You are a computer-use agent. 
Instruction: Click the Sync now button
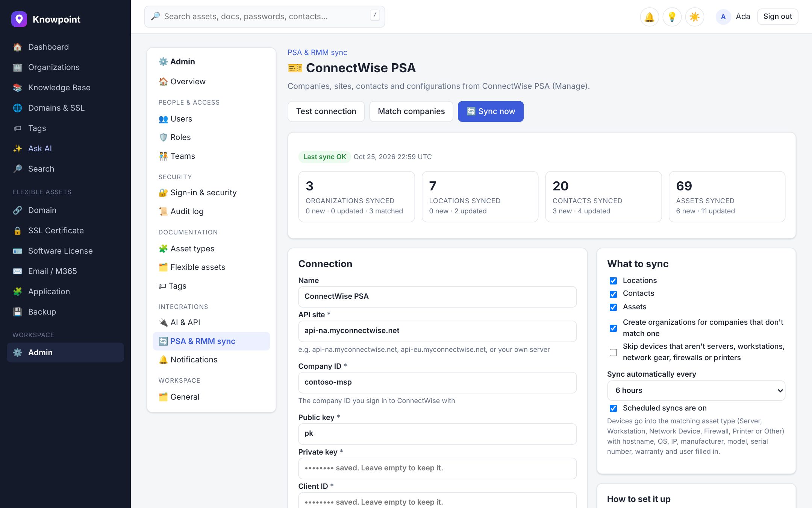pos(491,111)
